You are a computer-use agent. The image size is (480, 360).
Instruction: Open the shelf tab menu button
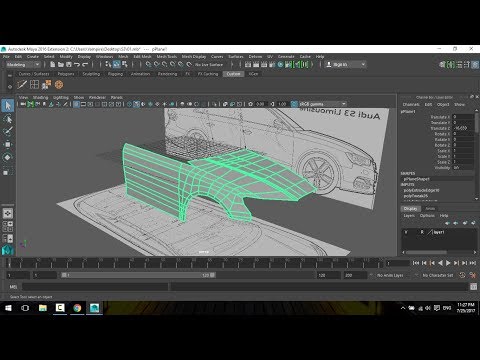click(x=10, y=75)
